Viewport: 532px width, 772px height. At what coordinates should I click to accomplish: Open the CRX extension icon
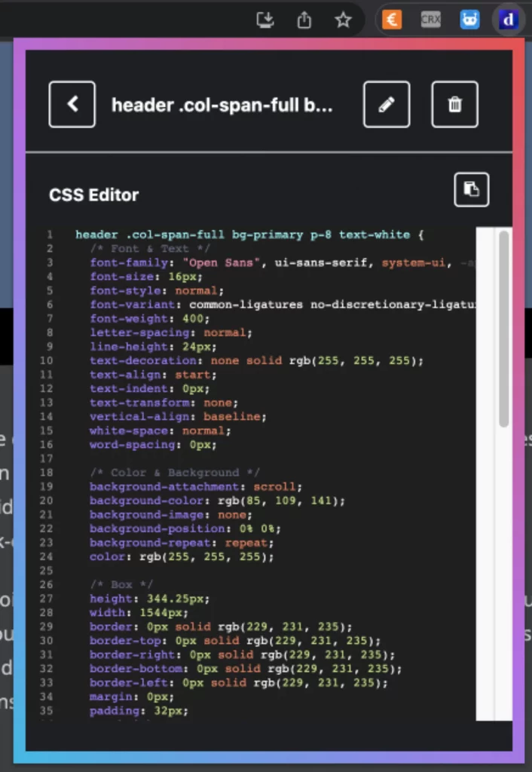tap(430, 20)
